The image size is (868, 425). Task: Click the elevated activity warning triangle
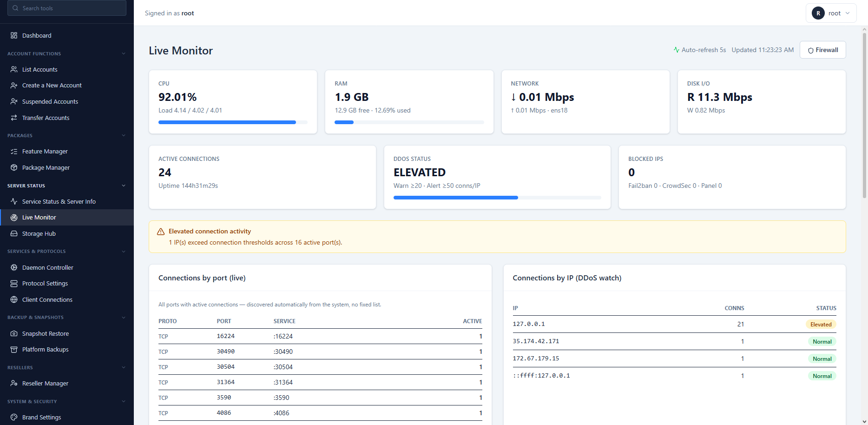pos(161,232)
